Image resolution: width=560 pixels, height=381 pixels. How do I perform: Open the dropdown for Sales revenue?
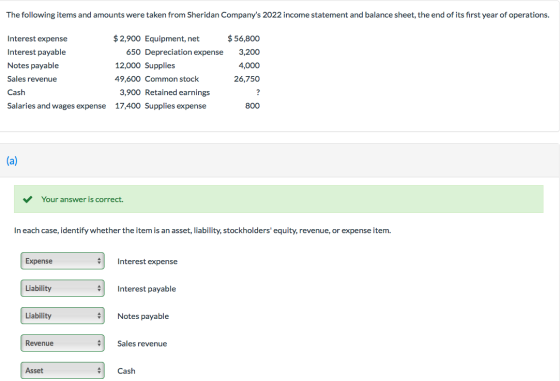pyautogui.click(x=62, y=343)
